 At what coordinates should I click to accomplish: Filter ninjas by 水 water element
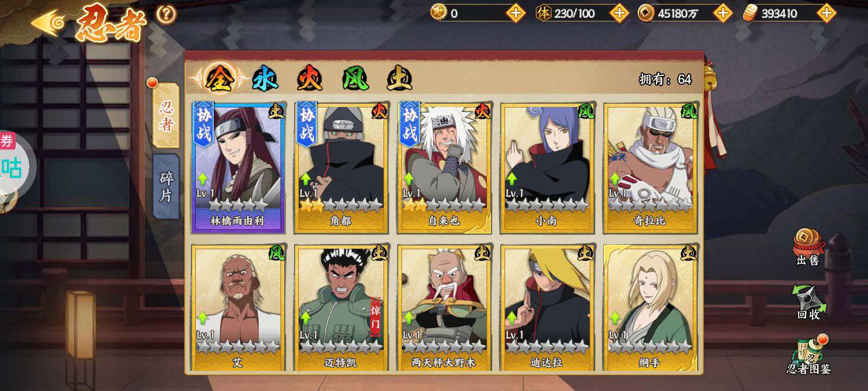coord(265,79)
